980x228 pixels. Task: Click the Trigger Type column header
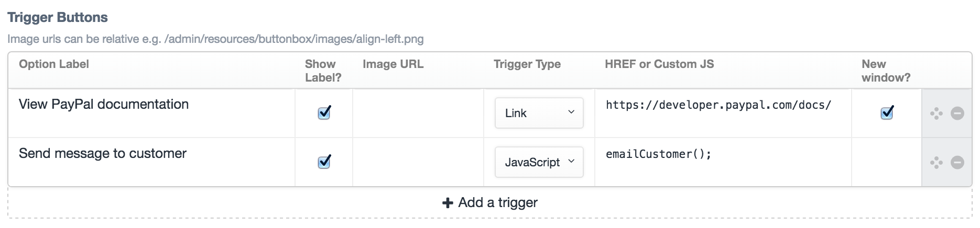point(527,64)
